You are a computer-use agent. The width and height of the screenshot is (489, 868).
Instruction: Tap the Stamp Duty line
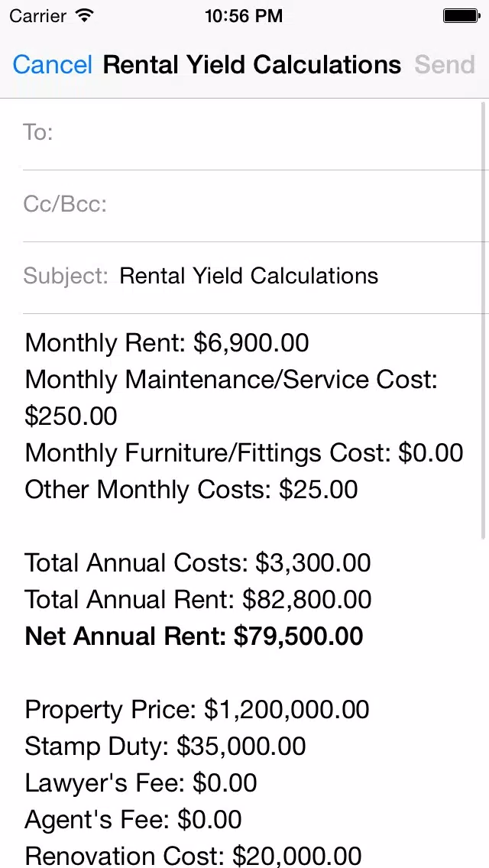[165, 746]
